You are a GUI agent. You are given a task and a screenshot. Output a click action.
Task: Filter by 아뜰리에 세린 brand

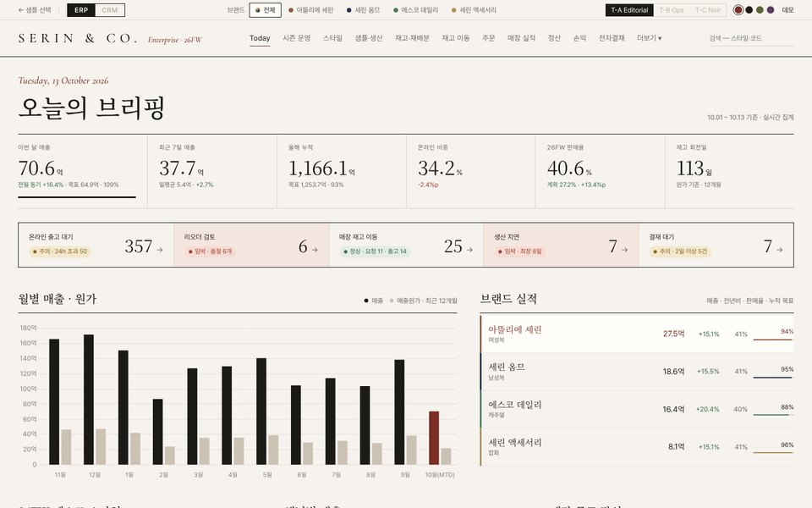[310, 10]
